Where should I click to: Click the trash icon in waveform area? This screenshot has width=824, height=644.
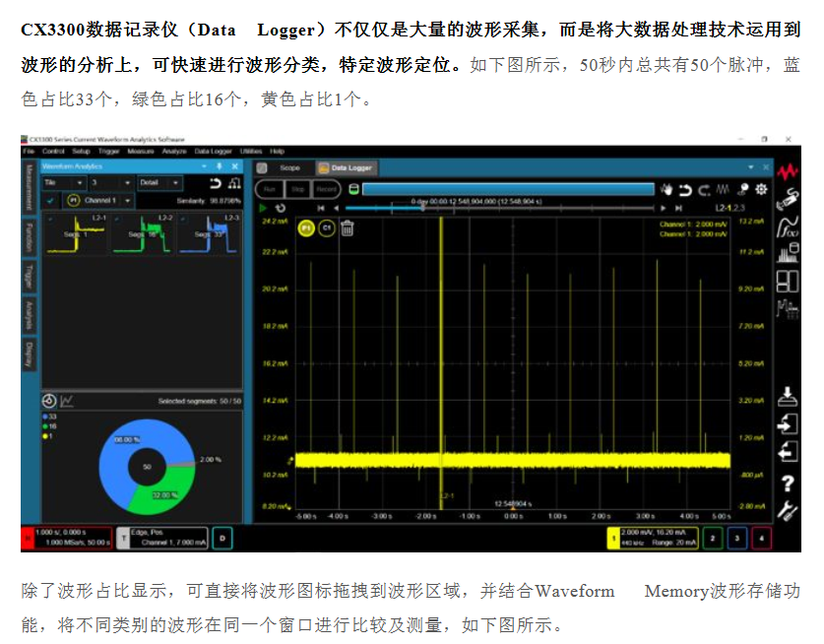(347, 228)
